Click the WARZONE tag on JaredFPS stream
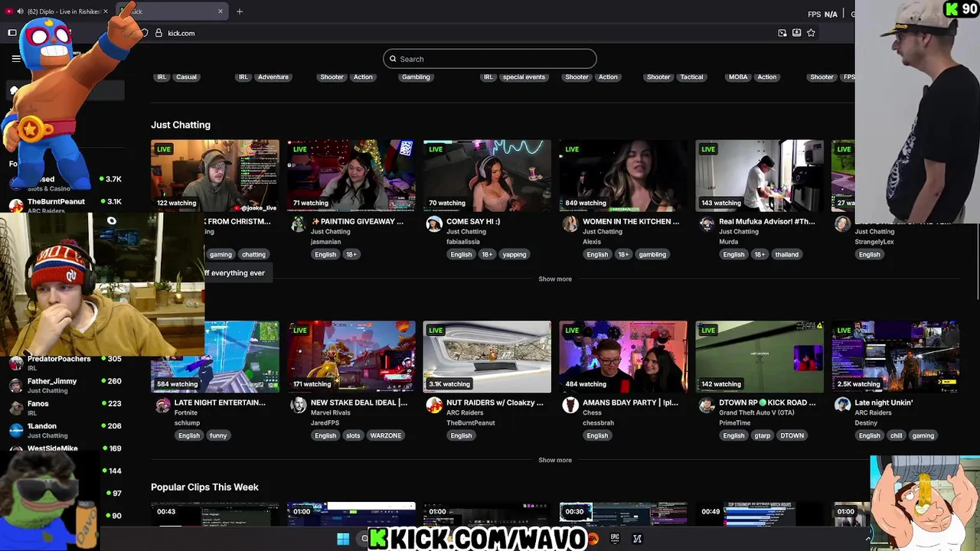The height and width of the screenshot is (551, 980). (386, 435)
